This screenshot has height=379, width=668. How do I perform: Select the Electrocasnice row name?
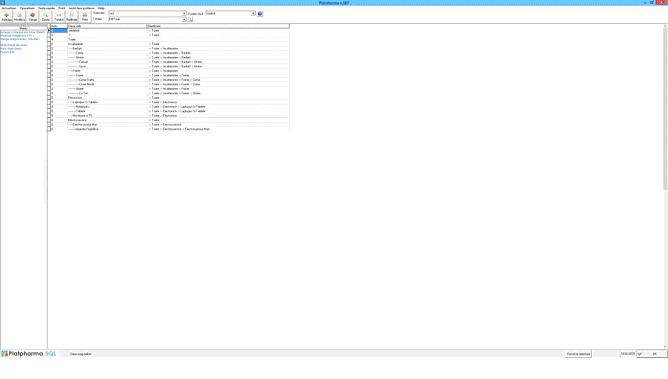click(x=77, y=120)
